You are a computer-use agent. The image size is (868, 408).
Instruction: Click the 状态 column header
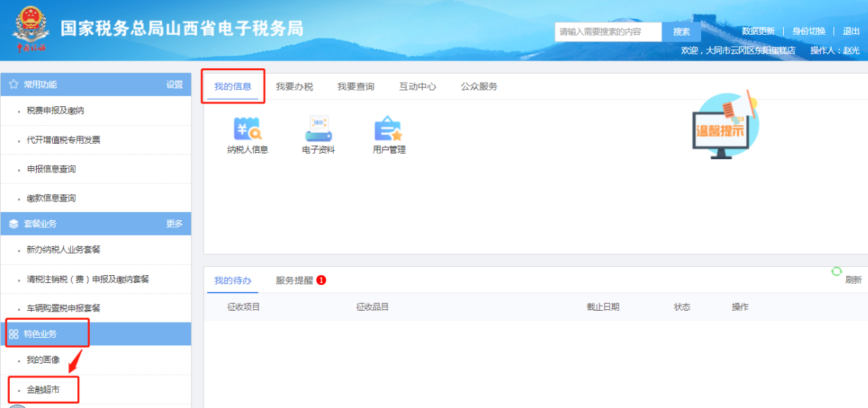682,307
